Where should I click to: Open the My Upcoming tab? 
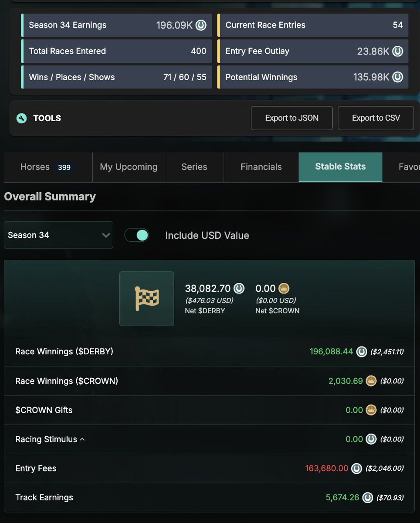(x=129, y=167)
